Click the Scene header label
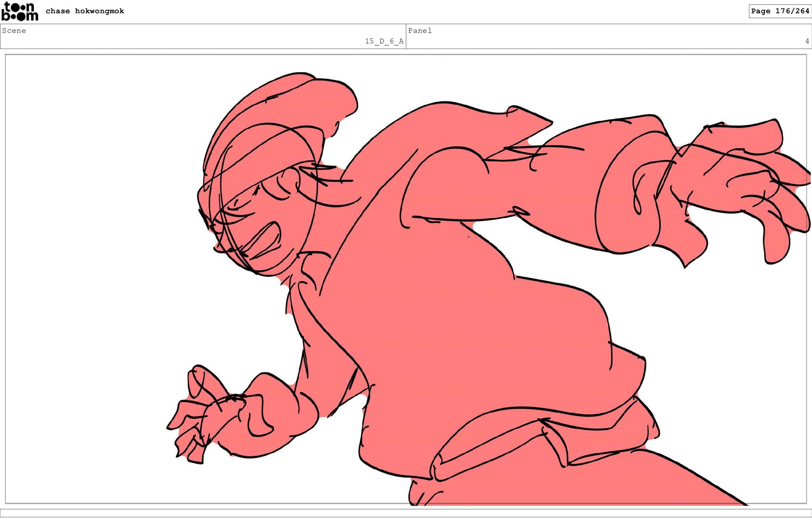The image size is (812, 525). click(x=14, y=30)
